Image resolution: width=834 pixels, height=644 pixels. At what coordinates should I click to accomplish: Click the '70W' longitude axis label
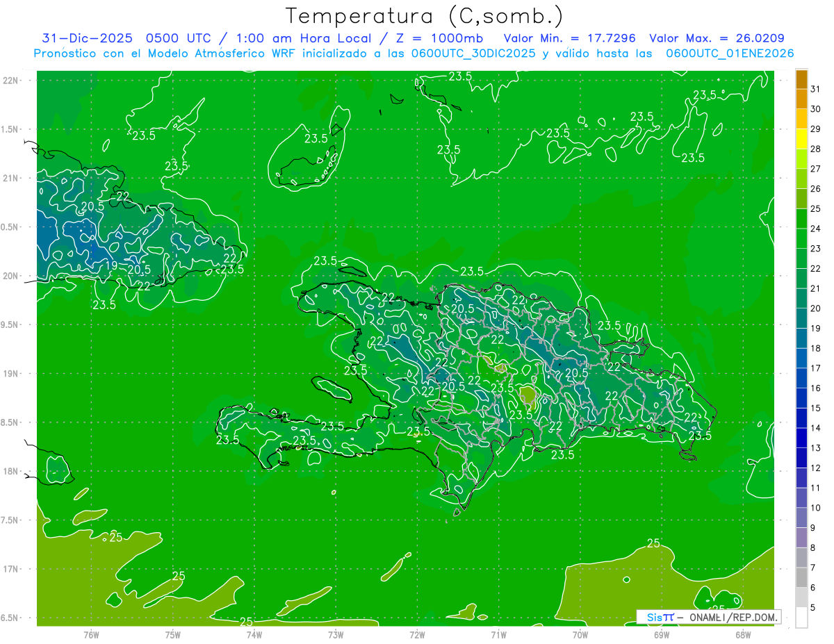click(x=580, y=634)
